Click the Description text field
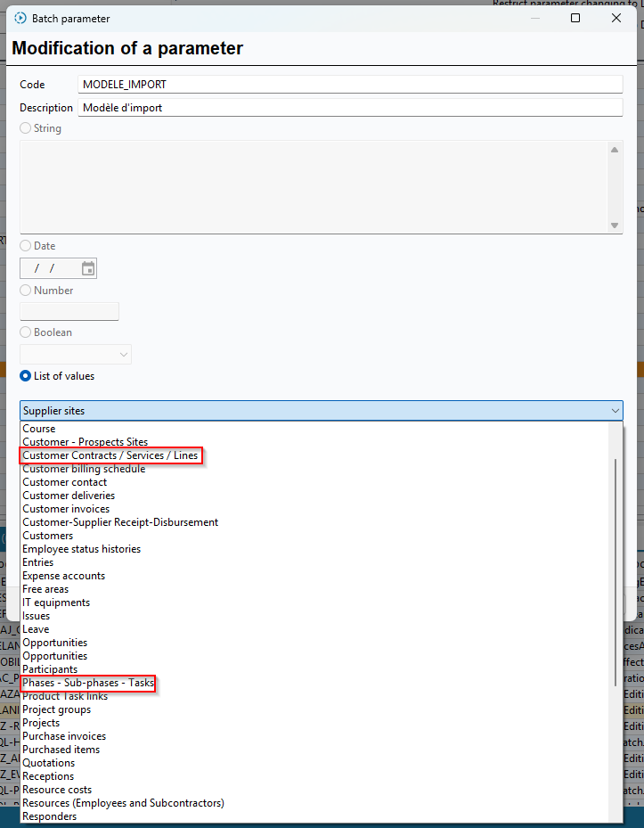The width and height of the screenshot is (644, 828). click(x=349, y=108)
